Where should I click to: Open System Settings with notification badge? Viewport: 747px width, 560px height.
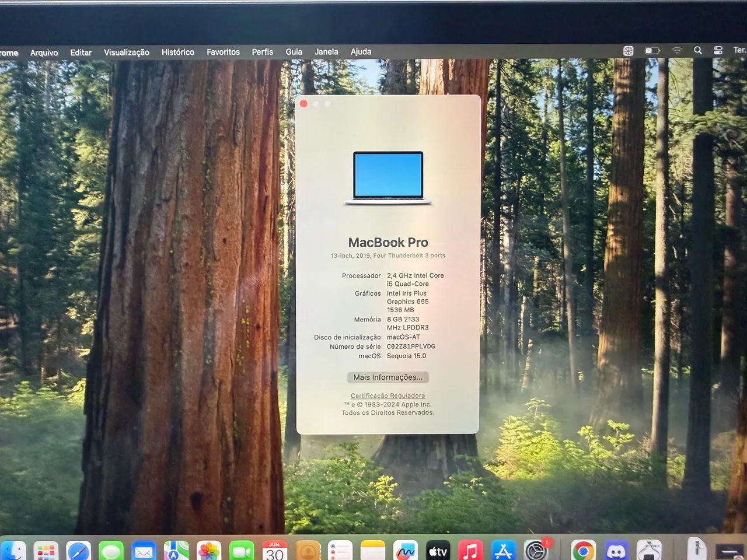(x=536, y=551)
